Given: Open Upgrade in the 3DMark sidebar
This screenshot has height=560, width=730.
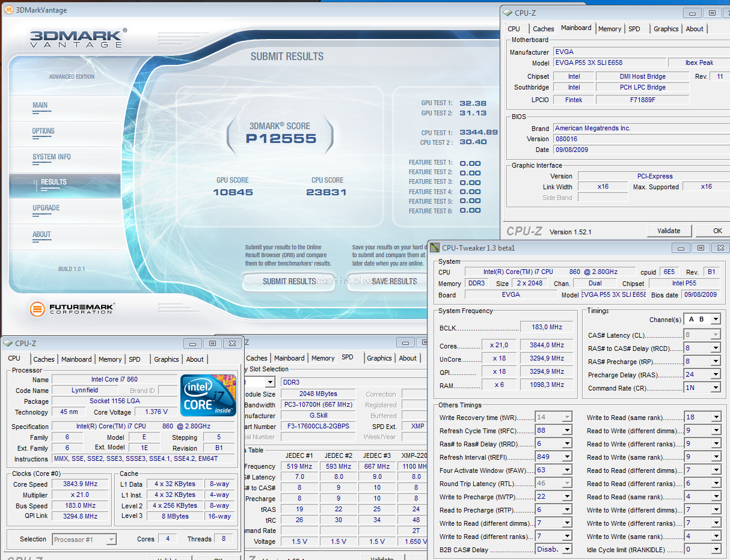Looking at the screenshot, I should [x=46, y=208].
